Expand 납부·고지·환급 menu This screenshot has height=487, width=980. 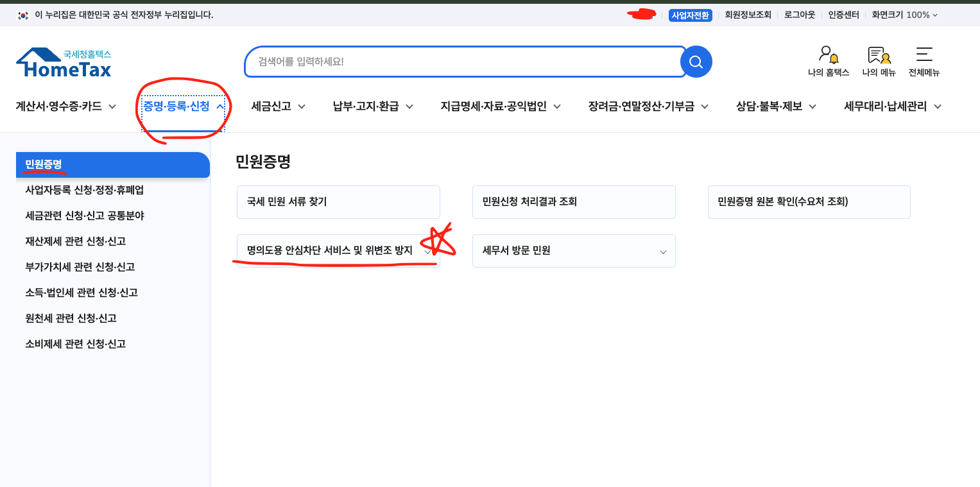click(373, 107)
